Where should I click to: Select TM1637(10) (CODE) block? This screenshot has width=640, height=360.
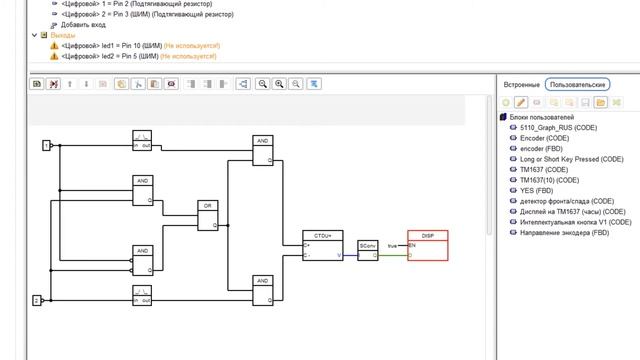[x=549, y=180]
